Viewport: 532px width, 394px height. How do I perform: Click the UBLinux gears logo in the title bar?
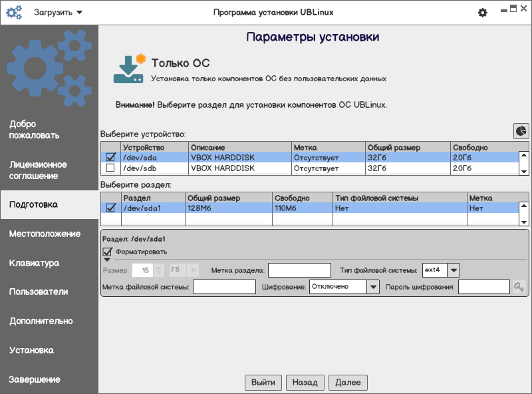[x=14, y=13]
